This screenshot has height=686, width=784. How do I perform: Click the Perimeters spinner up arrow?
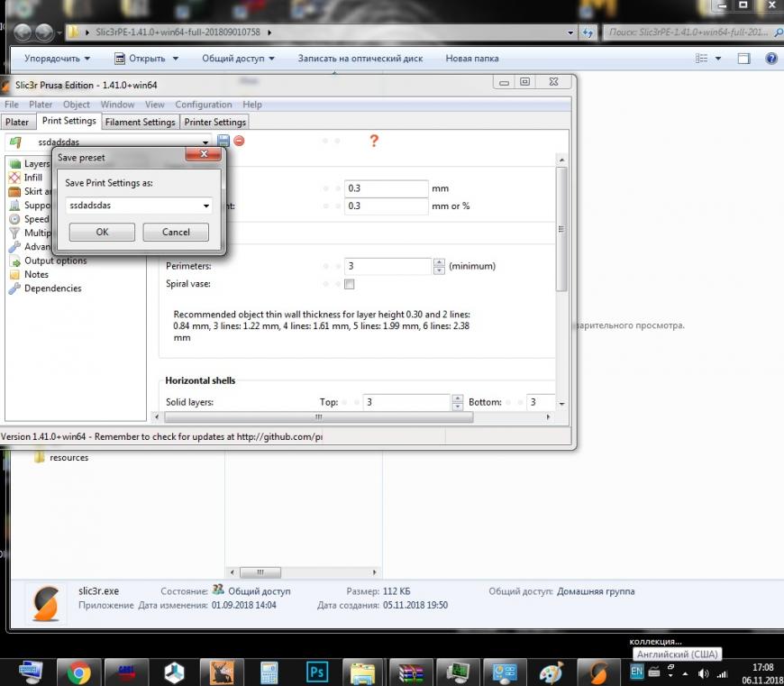[x=439, y=262]
